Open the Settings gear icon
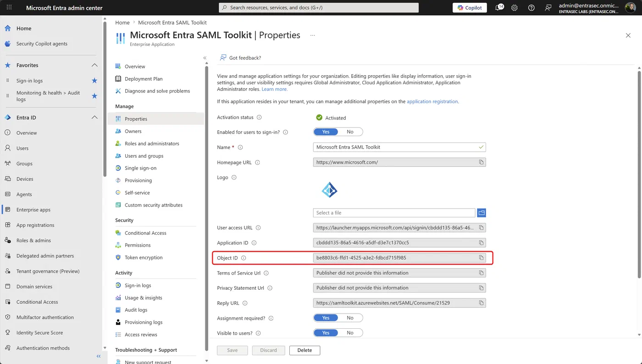This screenshot has height=364, width=642. tap(515, 8)
